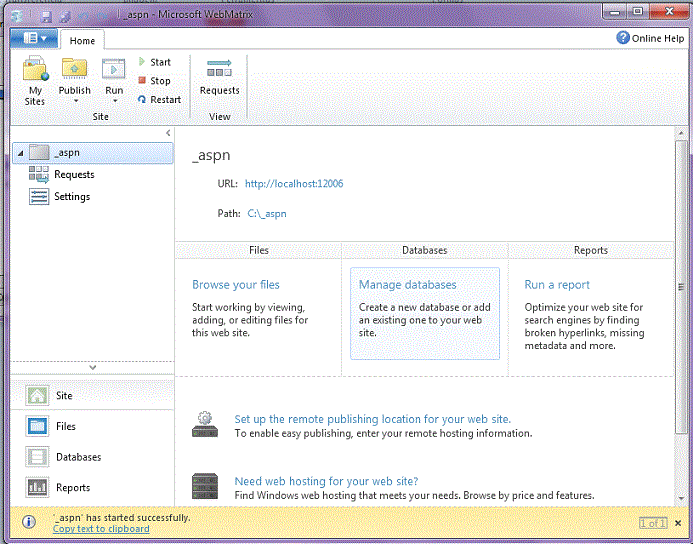Start the site with green Start button
This screenshot has width=693, height=544.
(x=154, y=62)
